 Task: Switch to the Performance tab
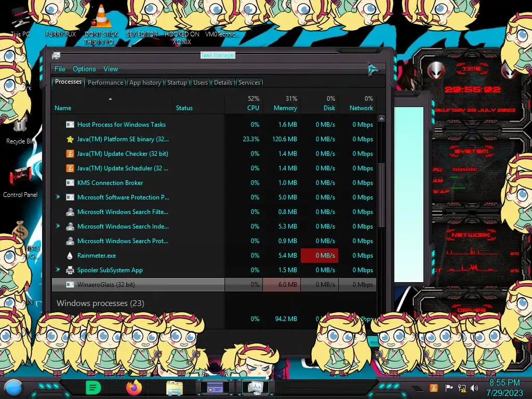coord(105,83)
